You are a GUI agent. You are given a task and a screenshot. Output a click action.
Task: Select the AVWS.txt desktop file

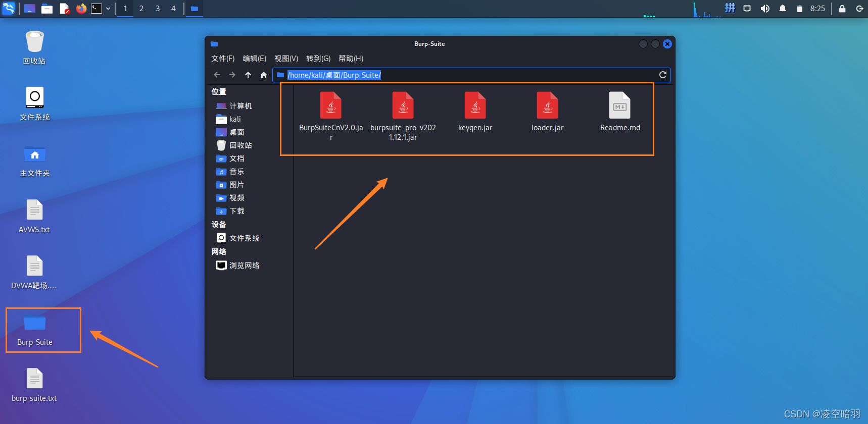pyautogui.click(x=34, y=216)
